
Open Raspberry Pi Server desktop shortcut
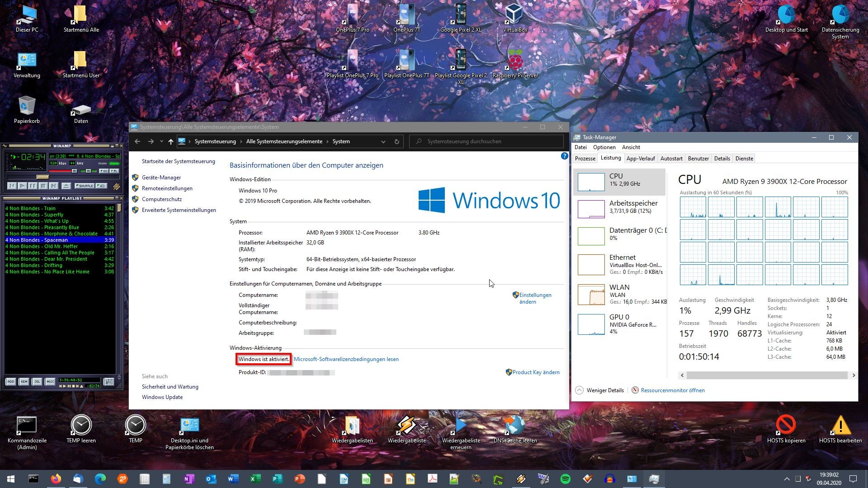515,64
